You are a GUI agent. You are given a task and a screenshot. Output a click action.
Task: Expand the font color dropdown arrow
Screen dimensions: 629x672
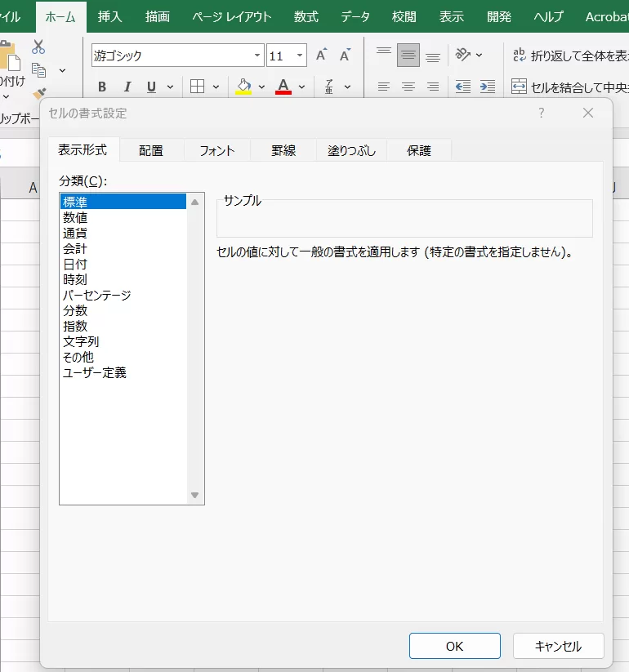coord(301,87)
